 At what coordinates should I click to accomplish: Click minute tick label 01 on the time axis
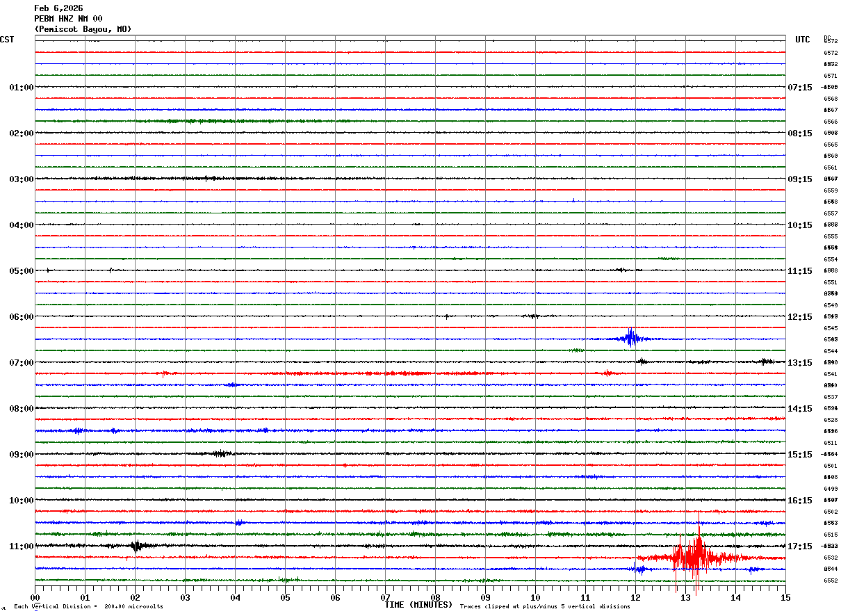[85, 597]
